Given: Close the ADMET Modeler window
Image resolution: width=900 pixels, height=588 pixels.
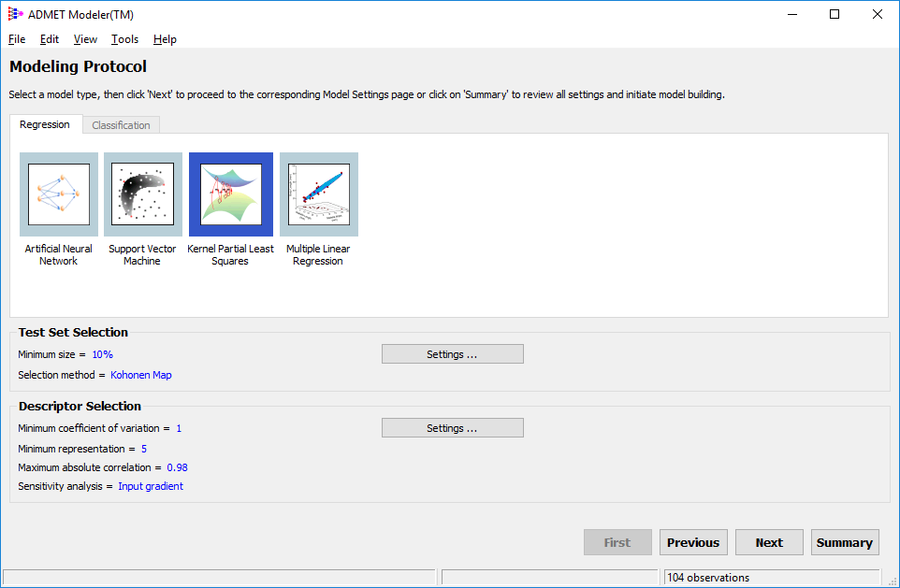Looking at the screenshot, I should click(x=877, y=14).
